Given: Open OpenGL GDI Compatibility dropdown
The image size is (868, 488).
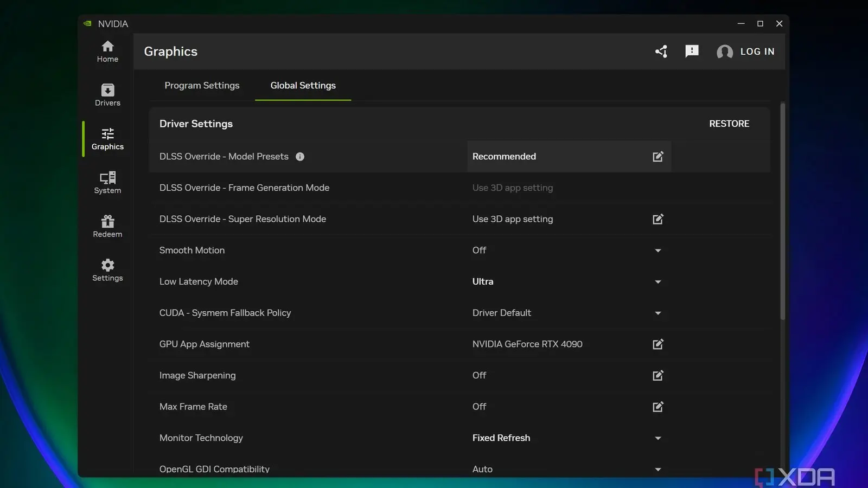Looking at the screenshot, I should [x=658, y=469].
